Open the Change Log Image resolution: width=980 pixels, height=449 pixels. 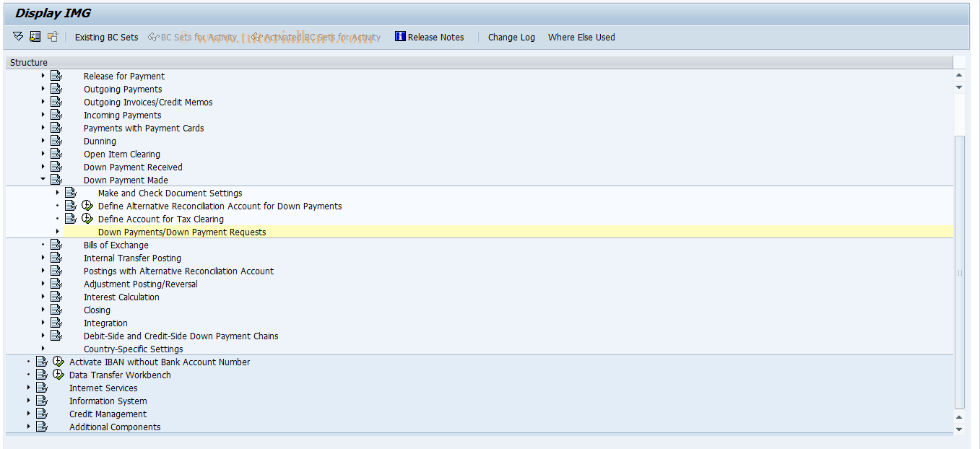(x=511, y=37)
